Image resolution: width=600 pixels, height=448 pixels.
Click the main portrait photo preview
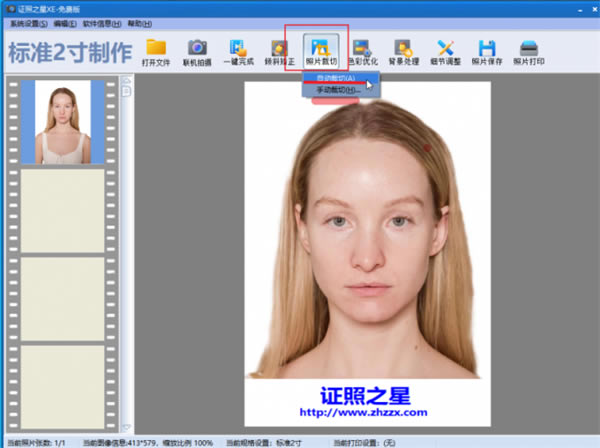click(x=367, y=254)
